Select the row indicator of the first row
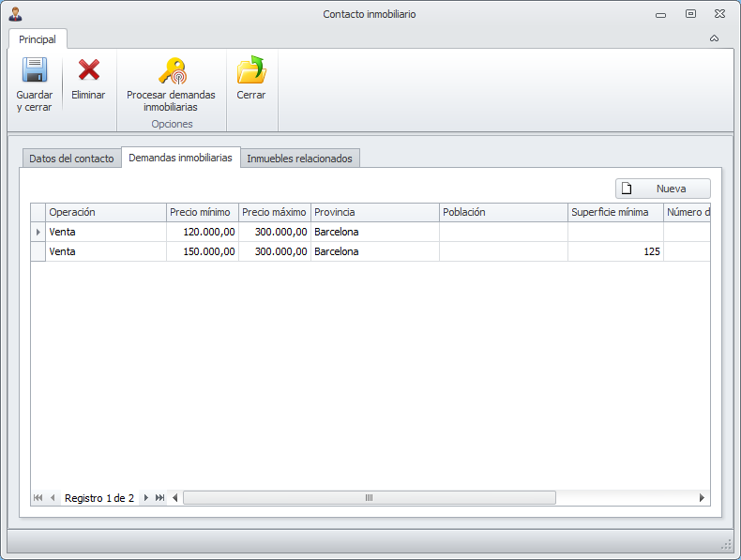The width and height of the screenshot is (741, 560). (x=38, y=232)
